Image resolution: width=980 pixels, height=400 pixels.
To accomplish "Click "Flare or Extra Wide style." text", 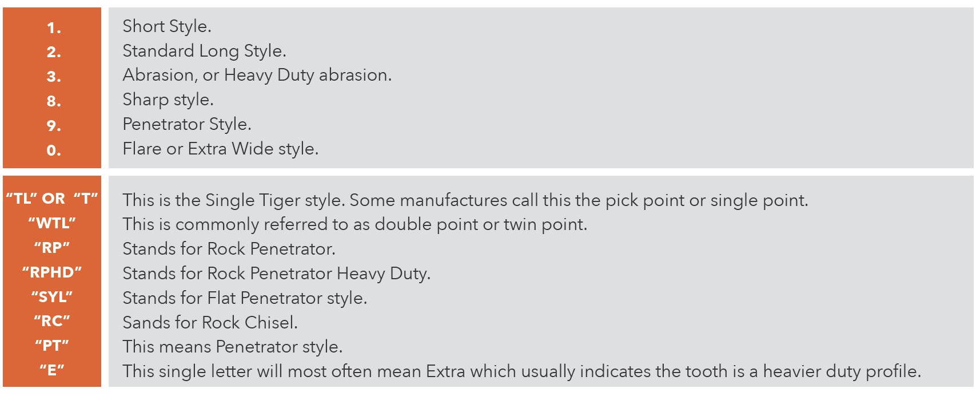I will [x=220, y=149].
